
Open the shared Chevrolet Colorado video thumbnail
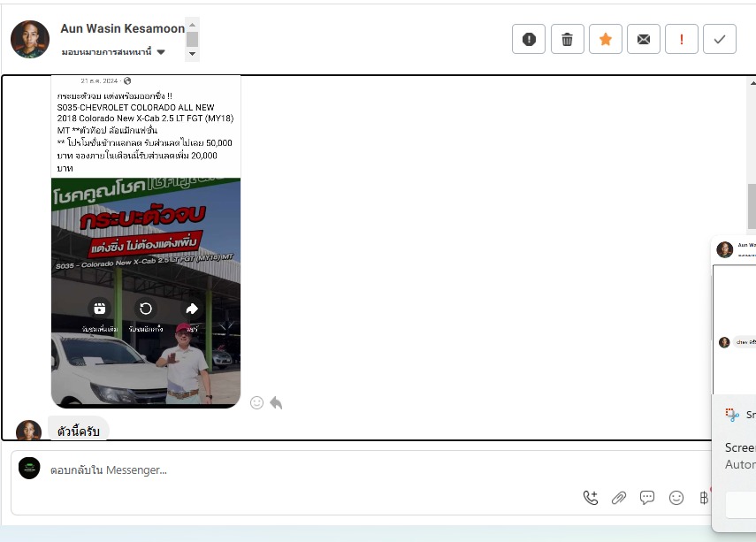(146, 293)
